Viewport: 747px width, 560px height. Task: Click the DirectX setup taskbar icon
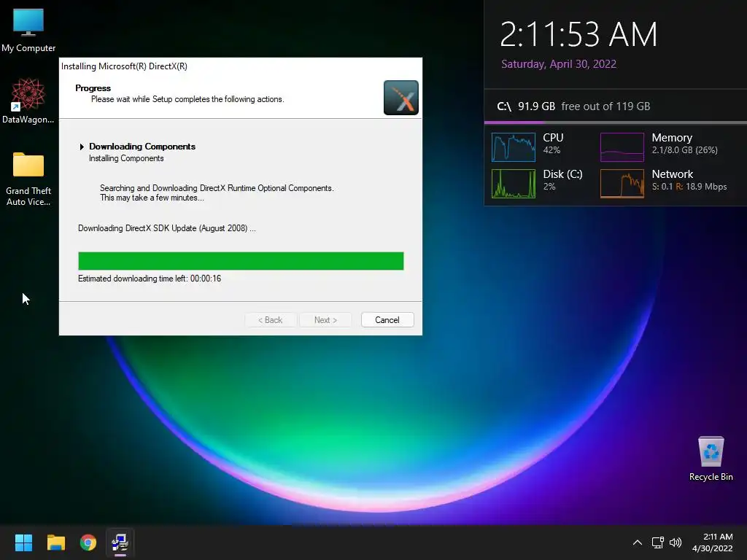coord(120,542)
